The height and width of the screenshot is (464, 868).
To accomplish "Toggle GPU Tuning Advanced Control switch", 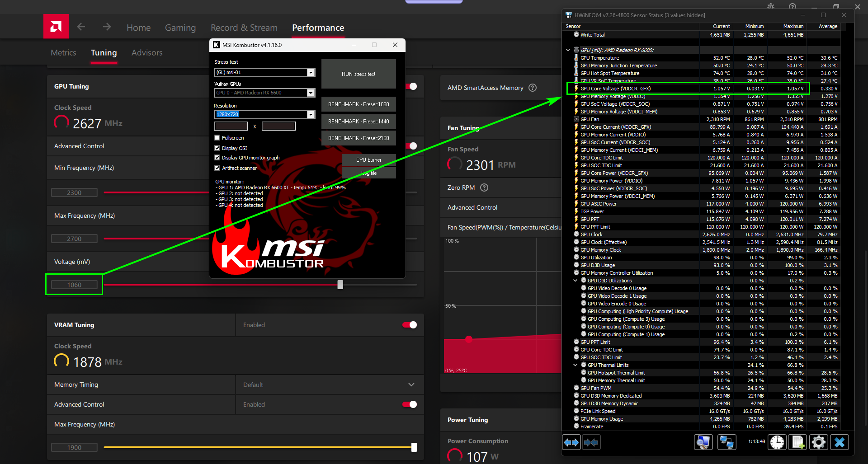I will point(411,146).
